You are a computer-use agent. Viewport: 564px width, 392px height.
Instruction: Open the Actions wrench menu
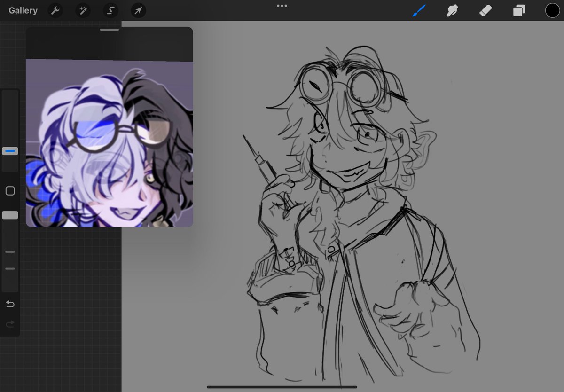(x=55, y=10)
